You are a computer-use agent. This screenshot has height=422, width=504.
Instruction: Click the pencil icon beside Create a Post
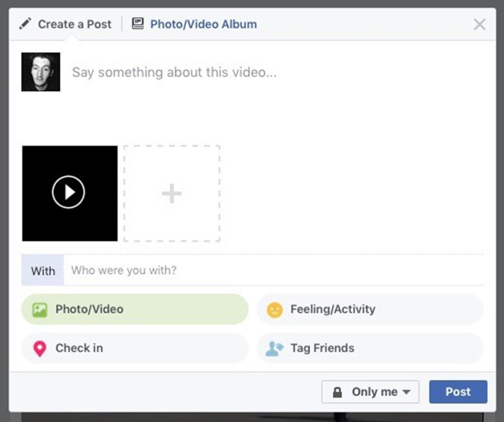tap(25, 23)
